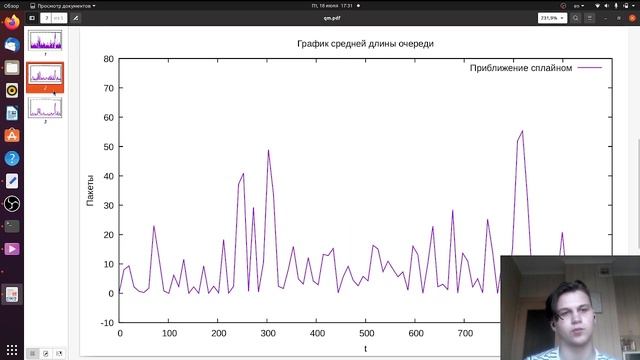This screenshot has width=640, height=360.
Task: Click the Wi-Fi network status icon
Action: pyautogui.click(x=598, y=6)
